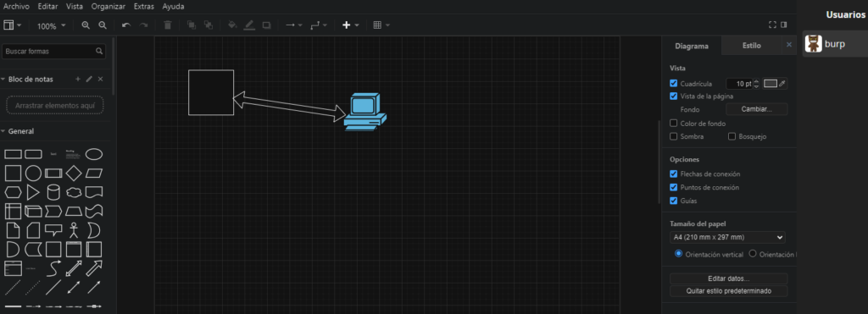
Task: Toggle Flechas de conexión checkbox
Action: 674,174
